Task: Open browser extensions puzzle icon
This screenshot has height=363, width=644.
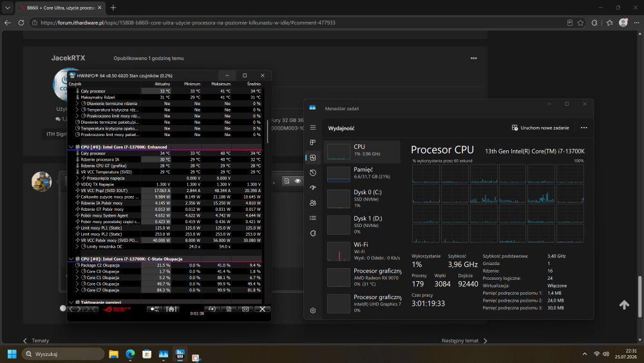Action: 594,23
